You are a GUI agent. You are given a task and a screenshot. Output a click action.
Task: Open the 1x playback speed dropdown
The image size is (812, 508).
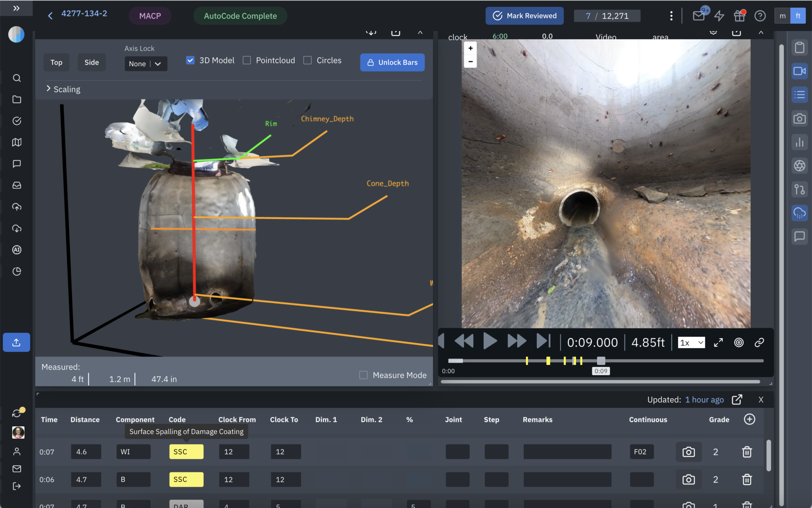(691, 343)
